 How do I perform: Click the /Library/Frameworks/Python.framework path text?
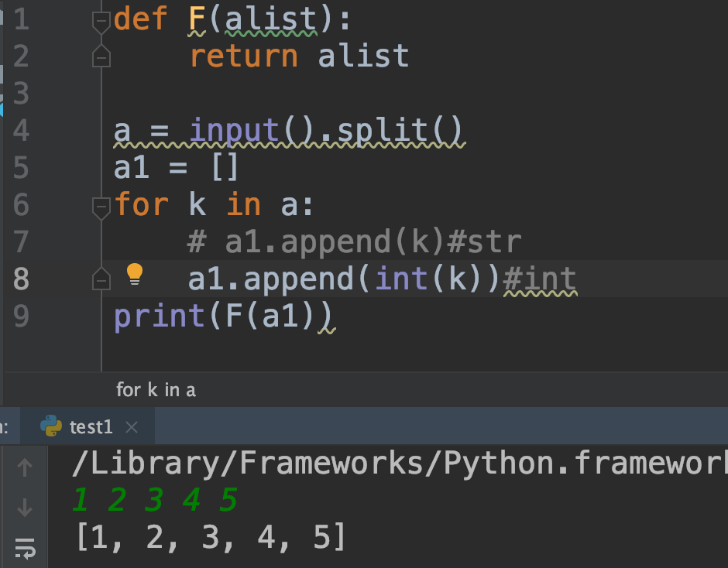tap(349, 464)
